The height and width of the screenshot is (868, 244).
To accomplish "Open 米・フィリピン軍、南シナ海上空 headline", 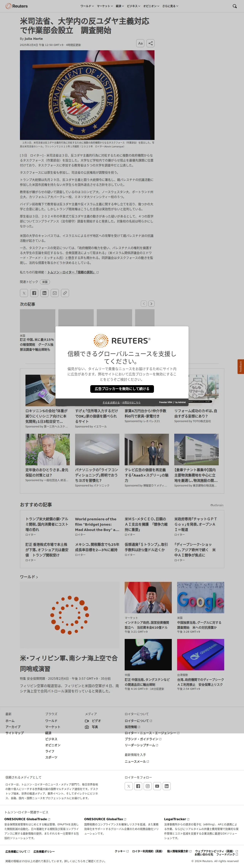I will [69, 663].
